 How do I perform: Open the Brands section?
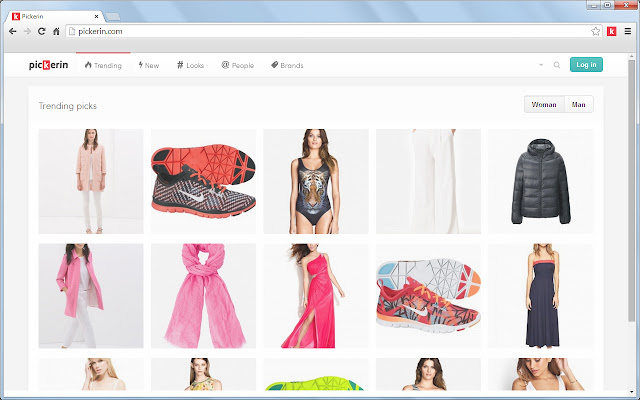pyautogui.click(x=287, y=65)
